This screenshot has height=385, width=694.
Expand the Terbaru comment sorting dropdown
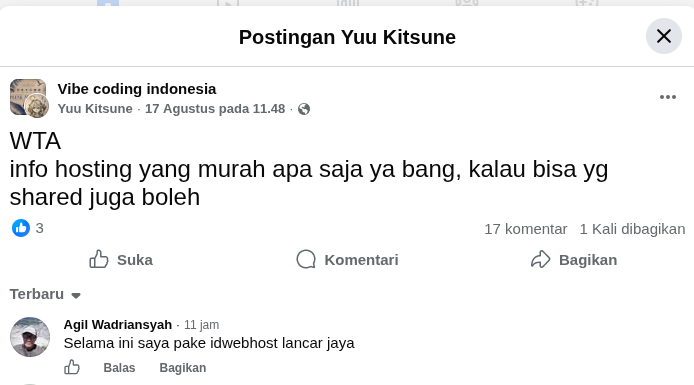tap(45, 294)
